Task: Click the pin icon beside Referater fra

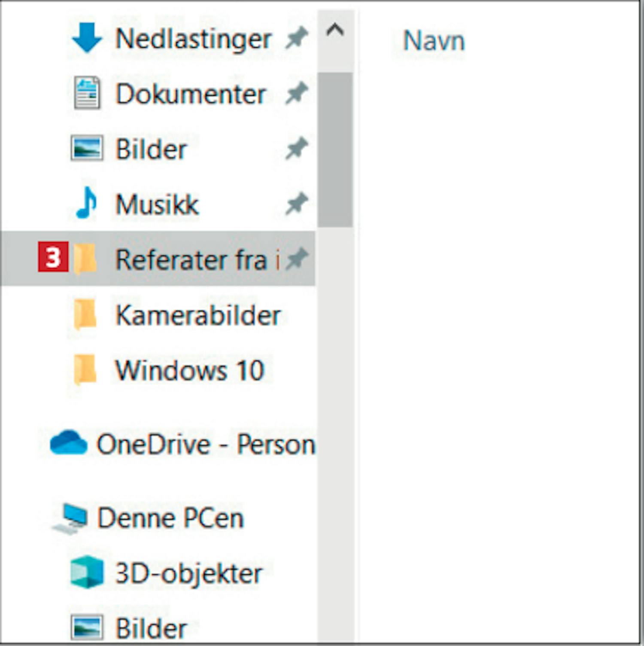Action: (x=297, y=259)
